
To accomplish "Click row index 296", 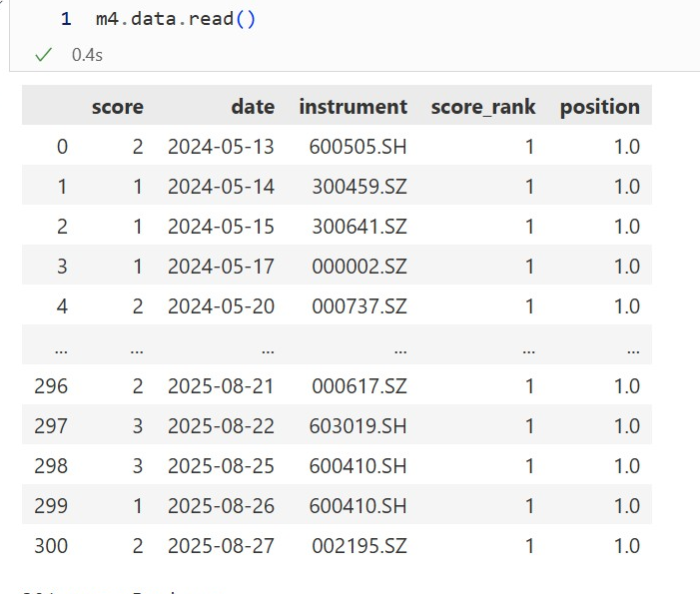I will (x=51, y=386).
